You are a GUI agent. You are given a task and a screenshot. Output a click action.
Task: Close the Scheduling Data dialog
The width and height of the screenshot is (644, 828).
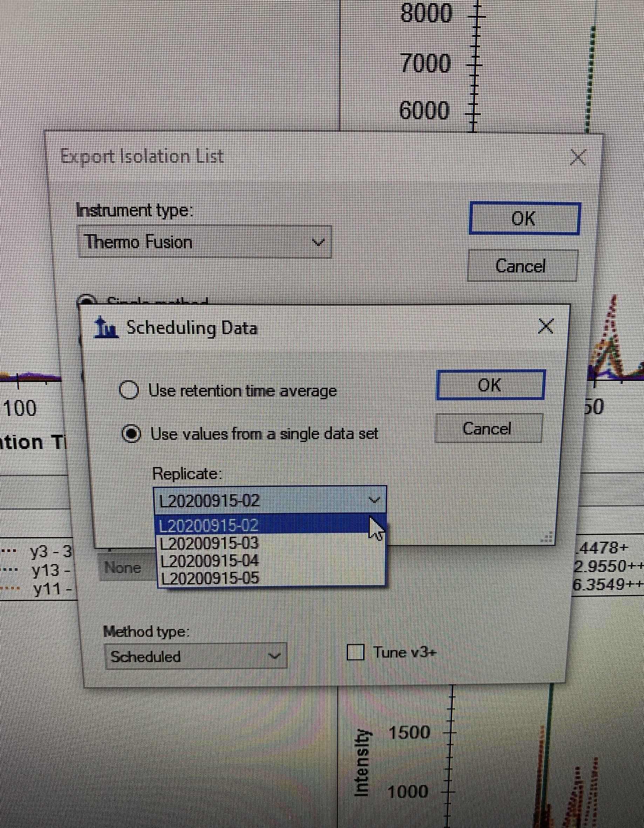(x=546, y=326)
